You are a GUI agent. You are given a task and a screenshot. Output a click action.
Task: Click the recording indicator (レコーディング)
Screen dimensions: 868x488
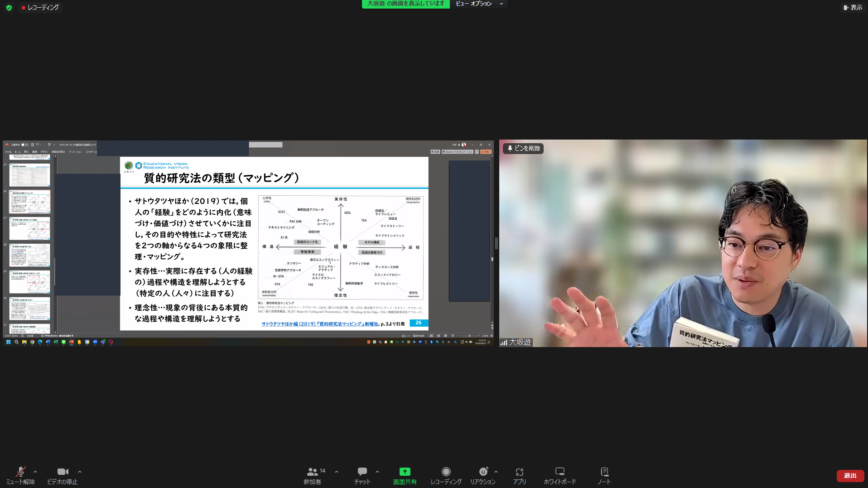pos(40,8)
